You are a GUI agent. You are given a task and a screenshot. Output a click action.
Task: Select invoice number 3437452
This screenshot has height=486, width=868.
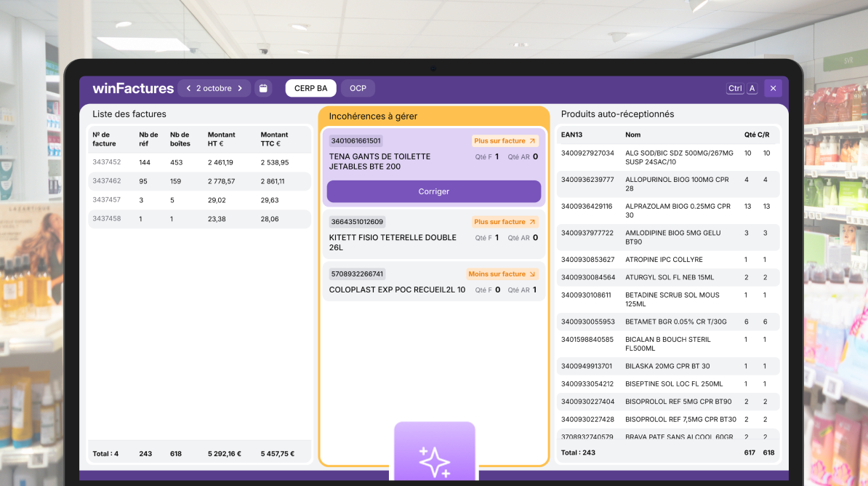(x=107, y=162)
